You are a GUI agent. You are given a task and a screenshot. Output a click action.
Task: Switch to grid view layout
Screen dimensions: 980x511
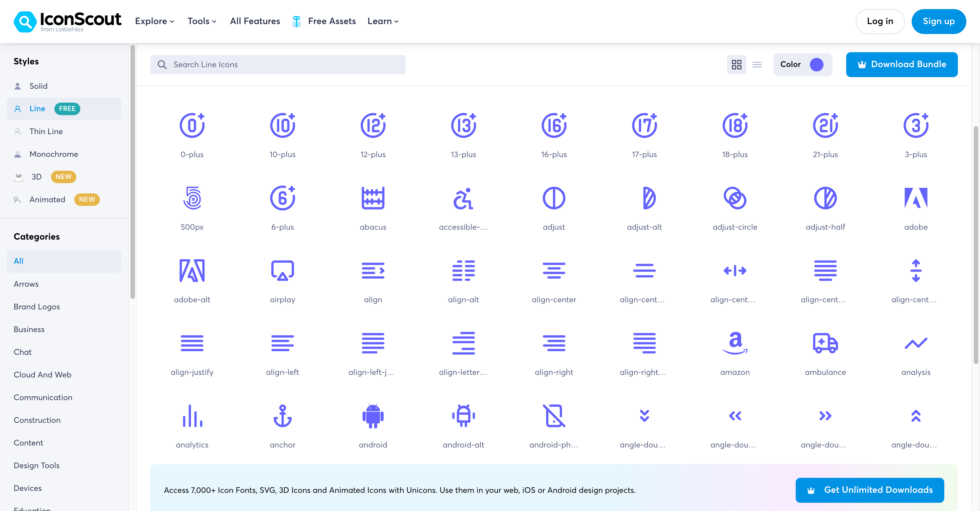[736, 65]
